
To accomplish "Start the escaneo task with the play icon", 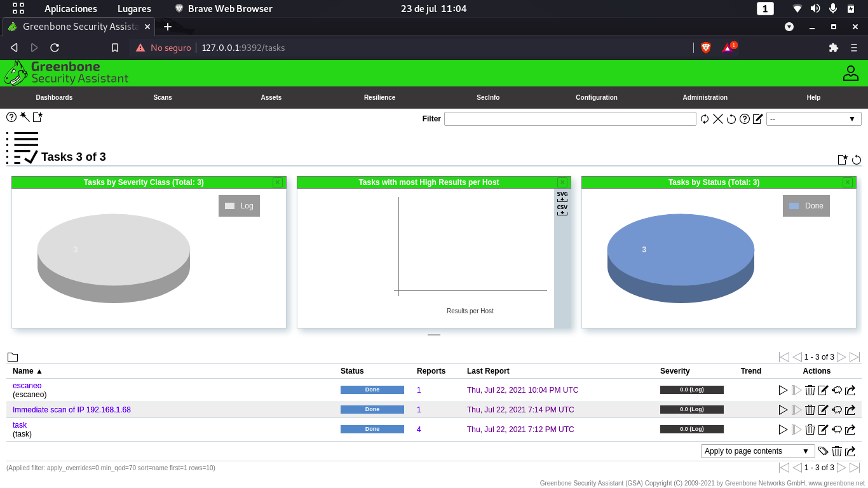I will pos(783,390).
